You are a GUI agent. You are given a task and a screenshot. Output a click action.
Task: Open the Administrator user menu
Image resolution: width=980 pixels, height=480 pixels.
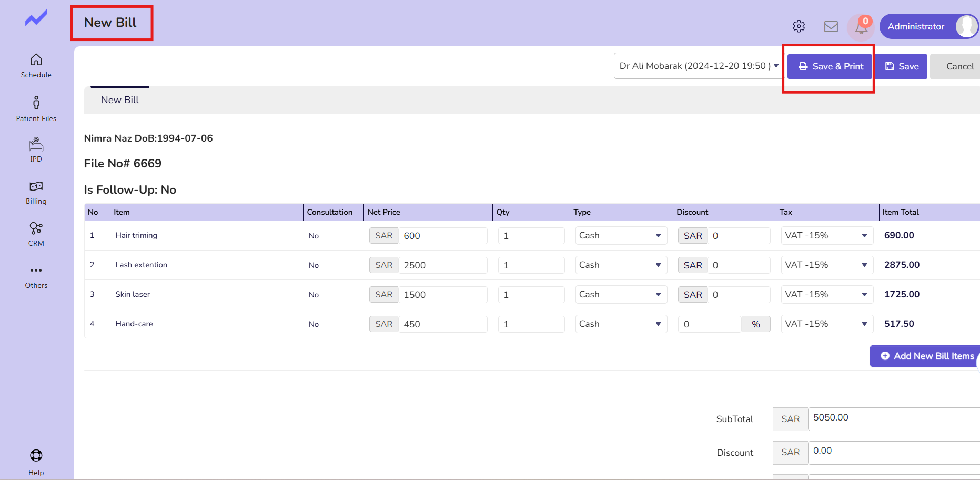(x=928, y=26)
